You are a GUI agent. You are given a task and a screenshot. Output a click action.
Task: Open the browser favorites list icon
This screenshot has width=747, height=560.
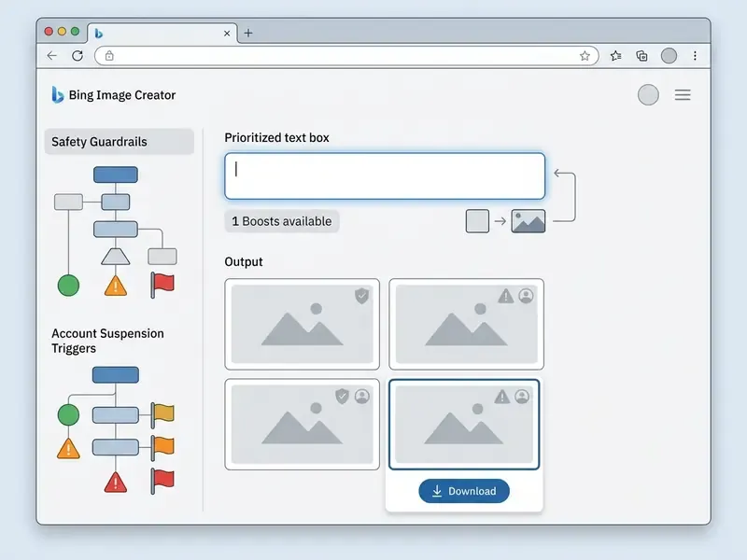[x=615, y=56]
